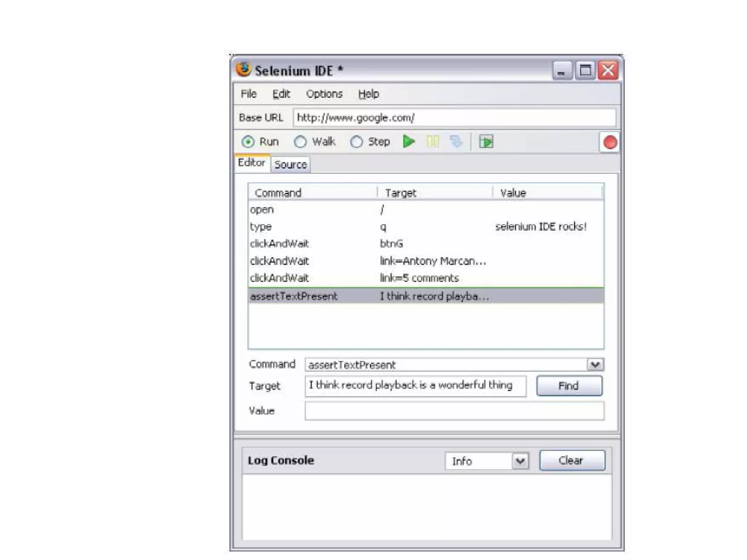Image resolution: width=747 pixels, height=560 pixels.
Task: Click the blue Step-over icon
Action: pyautogui.click(x=456, y=141)
